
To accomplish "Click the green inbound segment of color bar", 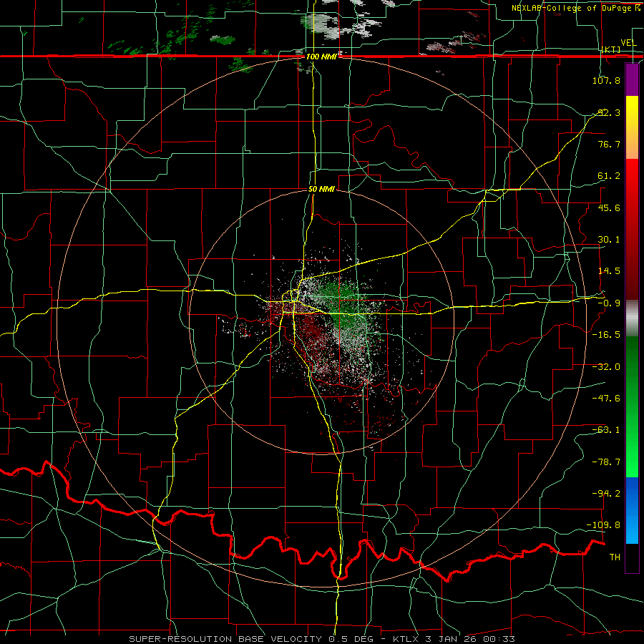I will click(632, 406).
